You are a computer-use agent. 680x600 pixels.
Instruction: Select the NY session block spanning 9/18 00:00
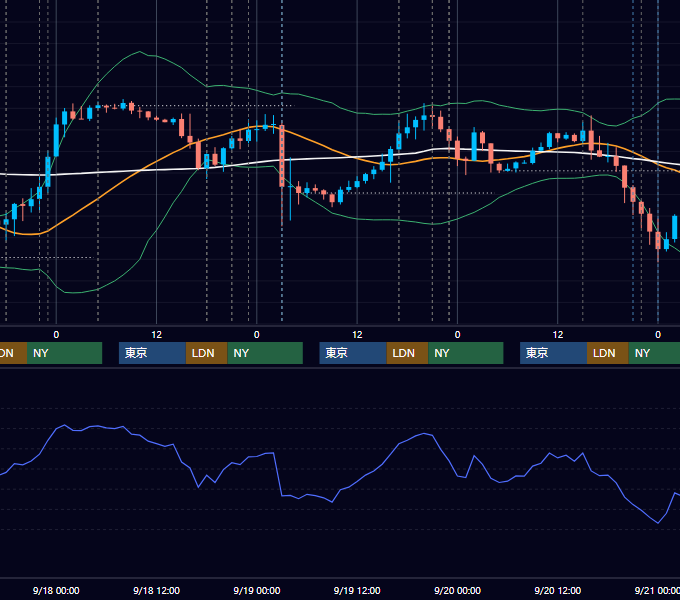pos(64,353)
